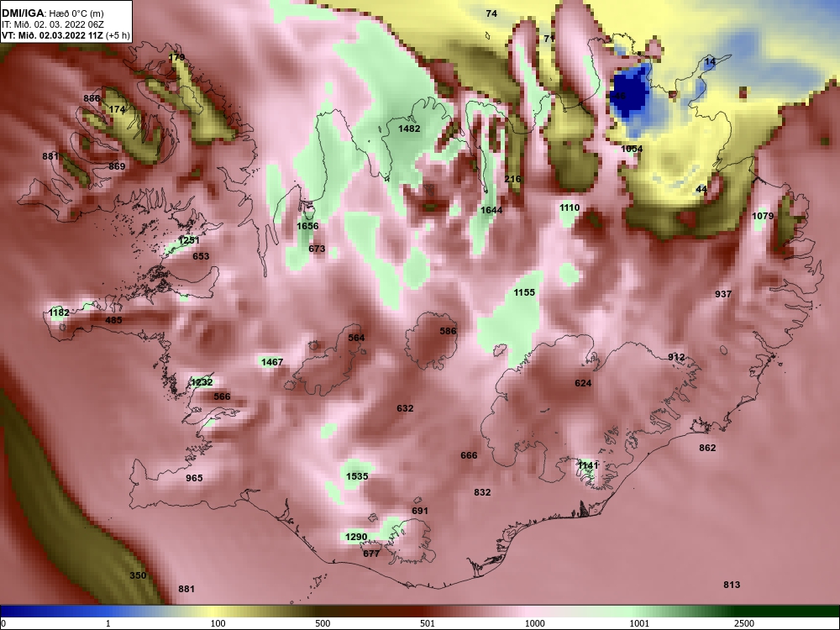Click the map value 691
Image resolution: width=840 pixels, height=630 pixels.
(420, 511)
